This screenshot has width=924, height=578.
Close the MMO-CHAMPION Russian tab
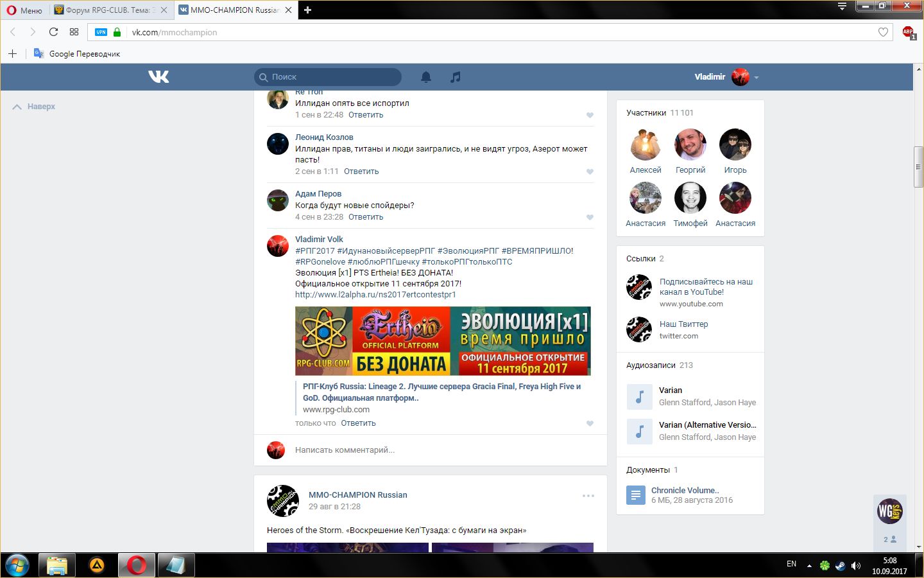pyautogui.click(x=288, y=10)
